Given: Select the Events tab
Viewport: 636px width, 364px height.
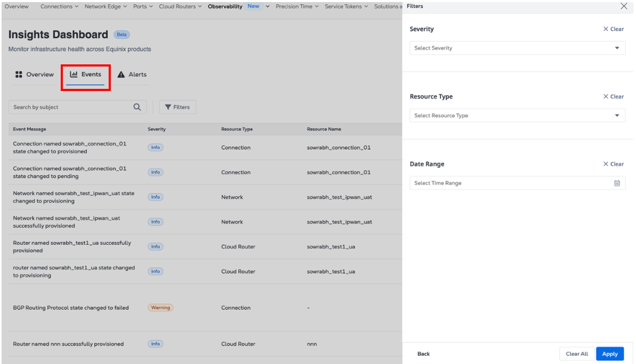Looking at the screenshot, I should pyautogui.click(x=86, y=75).
